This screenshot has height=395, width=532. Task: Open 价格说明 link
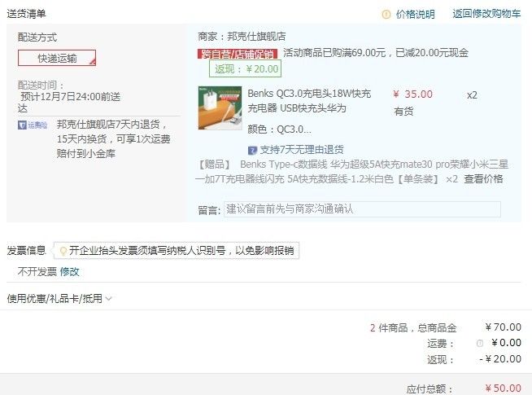pos(416,15)
